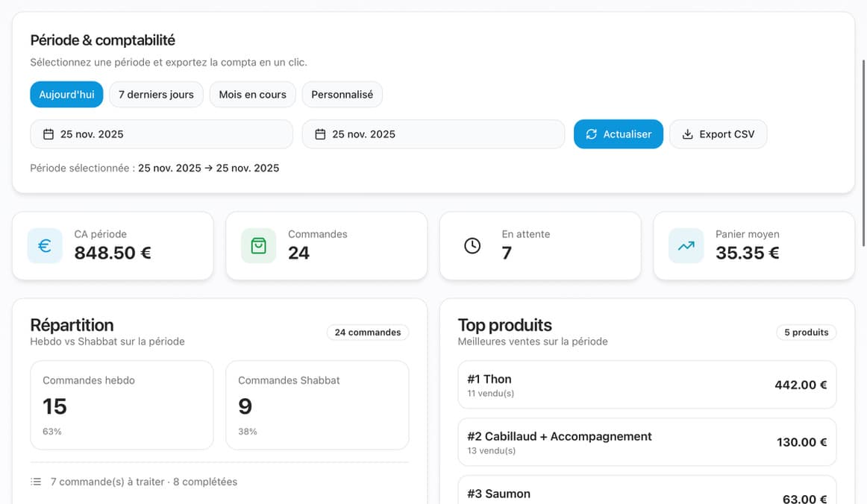Activate the Mois en cours filter

[x=252, y=94]
